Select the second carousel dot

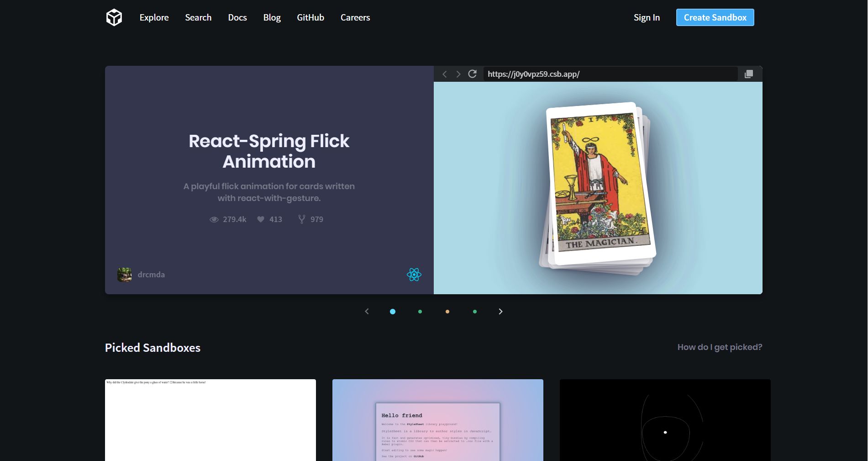pyautogui.click(x=420, y=312)
